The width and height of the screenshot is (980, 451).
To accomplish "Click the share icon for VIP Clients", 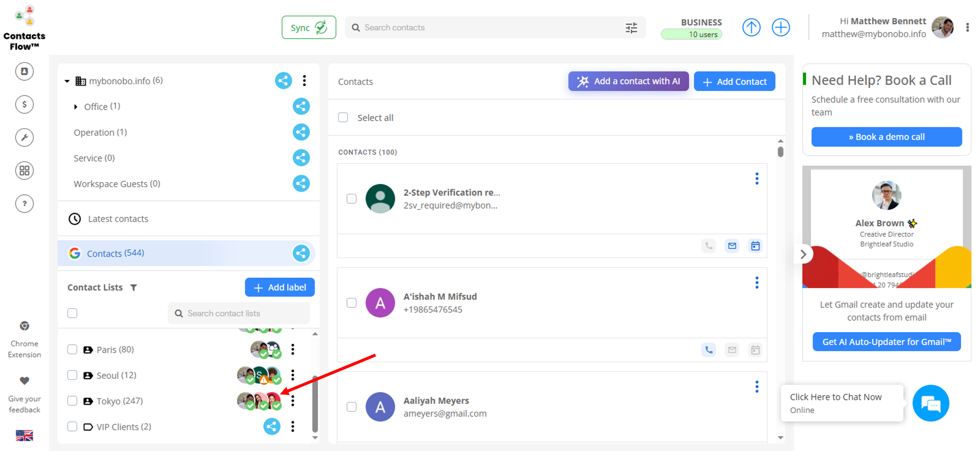I will pyautogui.click(x=272, y=427).
